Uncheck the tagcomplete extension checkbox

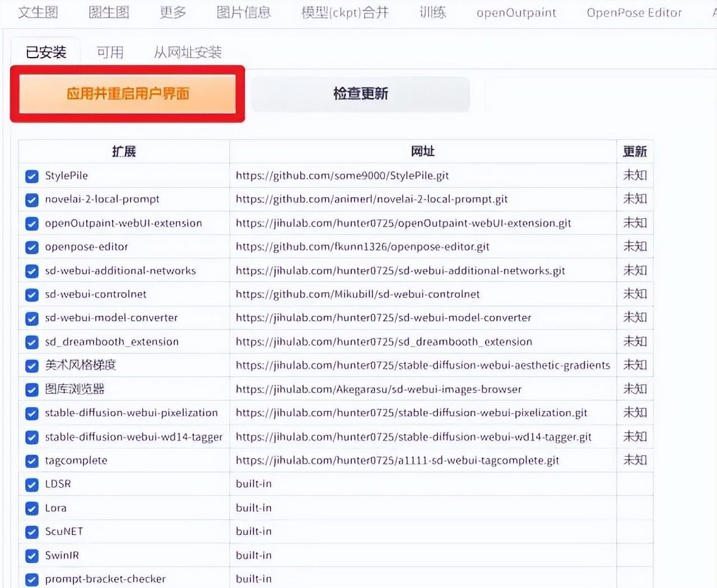[x=32, y=461]
